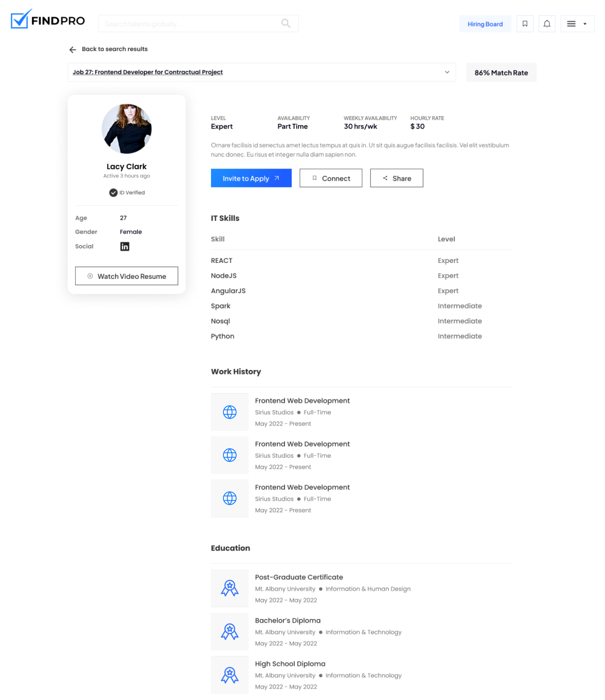
Task: Click award icon beside High School Diploma
Action: click(229, 675)
